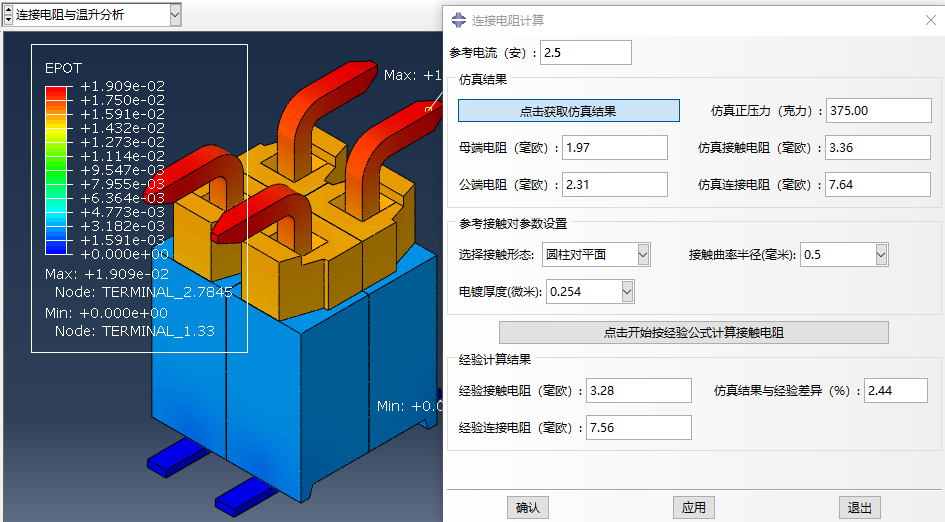945x522 pixels.
Task: Close the 连接电阻计算 dialog
Action: pos(930,20)
